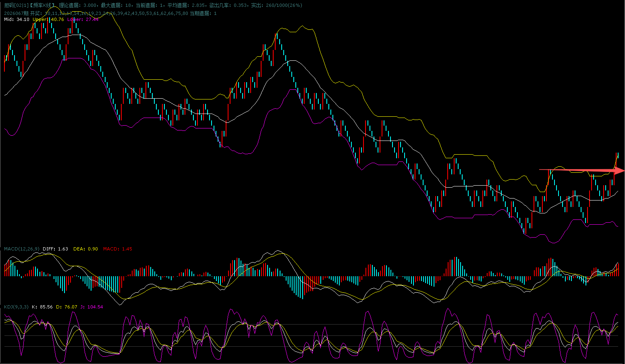Click the magenta Lower: 27.44 label
The image size is (625, 364).
(83, 19)
